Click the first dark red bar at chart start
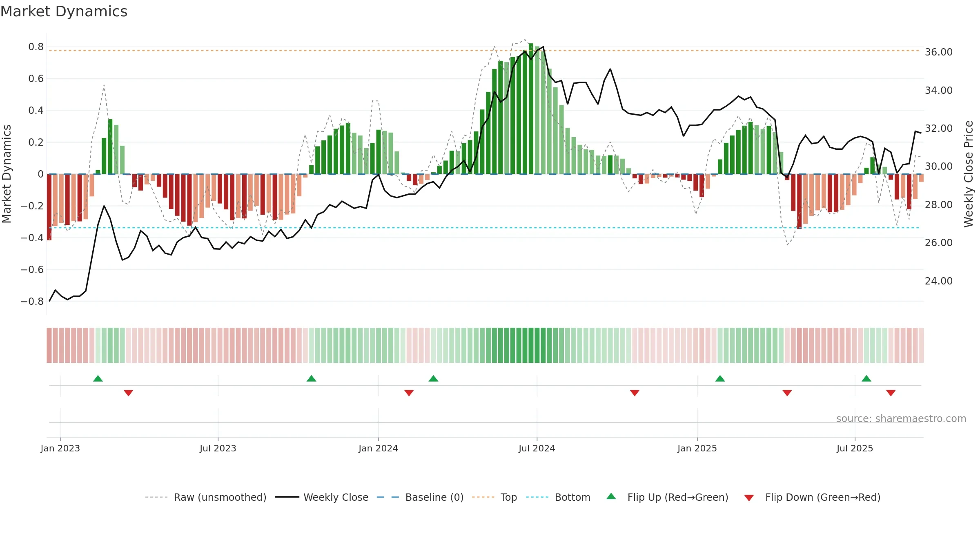This screenshot has height=551, width=980. 49,207
